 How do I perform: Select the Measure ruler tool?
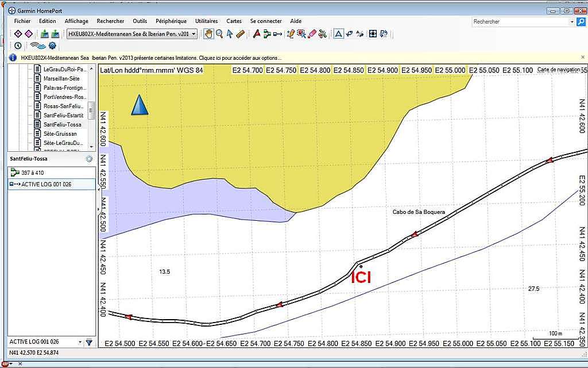pos(241,34)
